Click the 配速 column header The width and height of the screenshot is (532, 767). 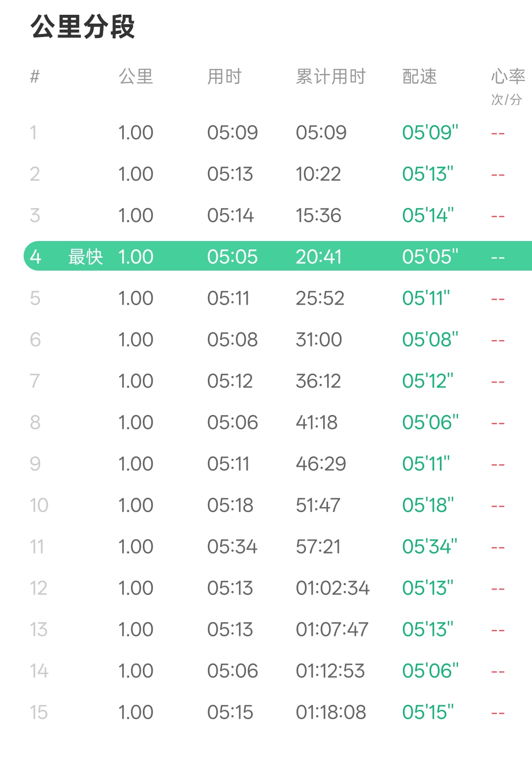420,76
